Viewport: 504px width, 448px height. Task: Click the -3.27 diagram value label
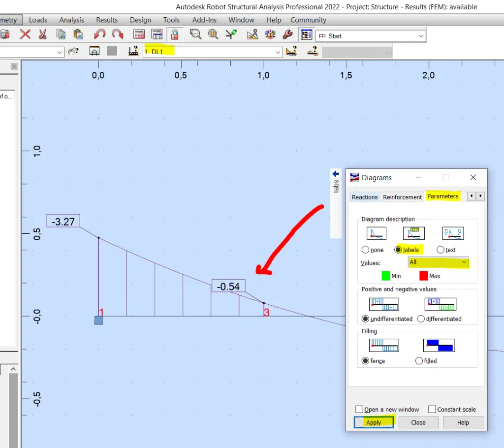point(63,221)
